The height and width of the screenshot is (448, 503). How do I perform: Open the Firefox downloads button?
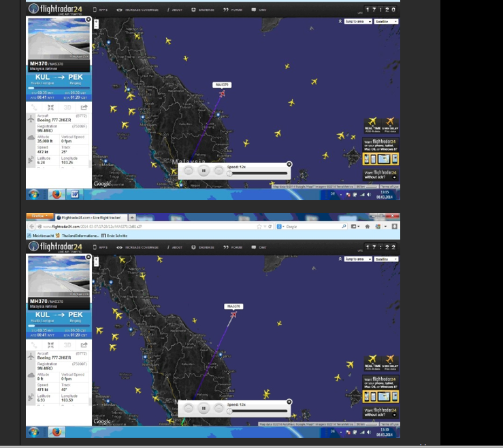click(x=395, y=227)
